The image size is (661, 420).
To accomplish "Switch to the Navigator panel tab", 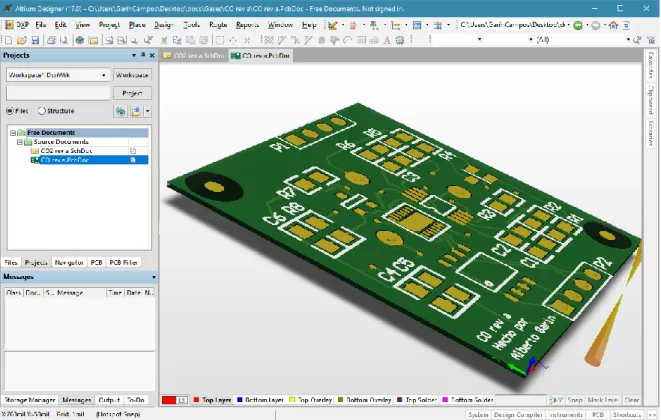I will (x=69, y=262).
